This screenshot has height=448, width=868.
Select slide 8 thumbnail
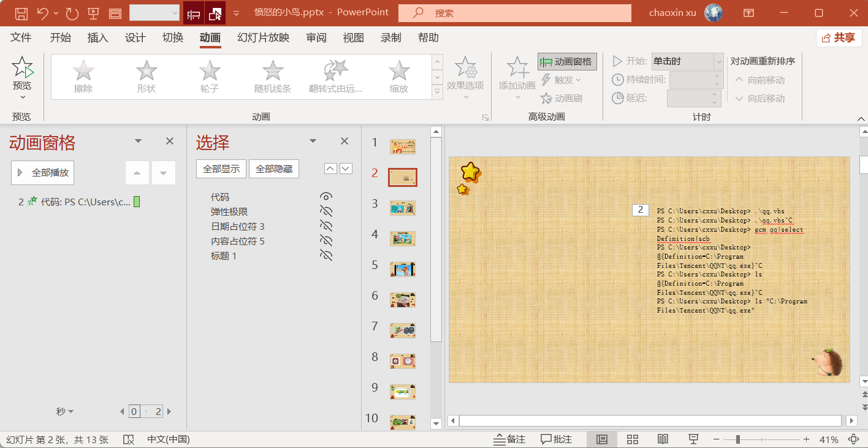pos(403,361)
